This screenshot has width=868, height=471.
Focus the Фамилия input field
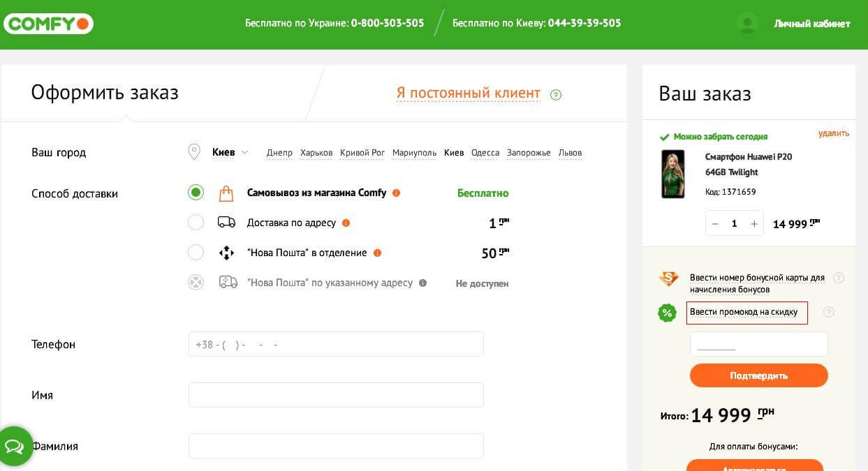coord(336,446)
